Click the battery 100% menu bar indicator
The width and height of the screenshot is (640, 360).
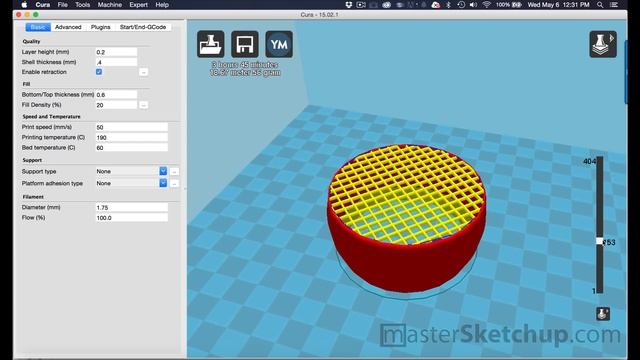tap(509, 5)
